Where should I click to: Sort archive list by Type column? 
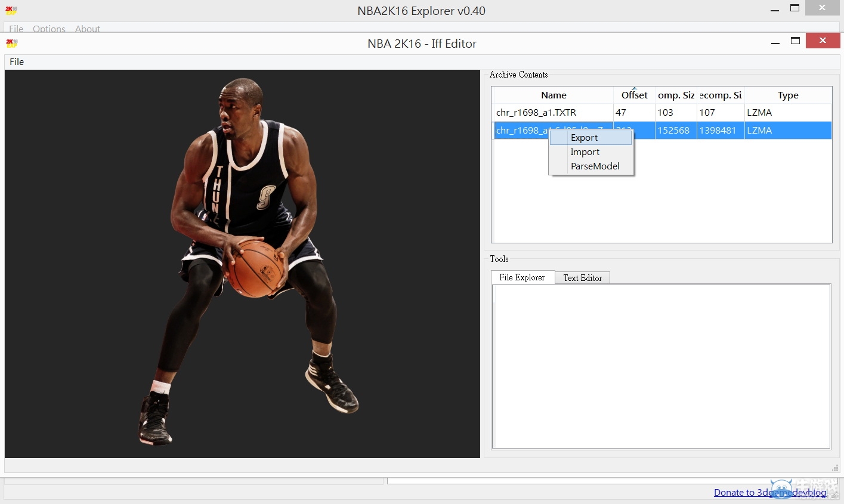788,95
